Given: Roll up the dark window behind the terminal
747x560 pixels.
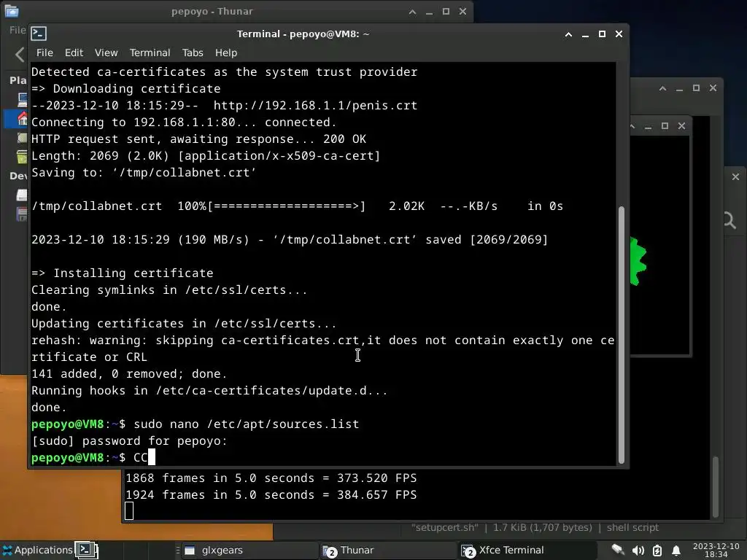Looking at the screenshot, I should 662,88.
